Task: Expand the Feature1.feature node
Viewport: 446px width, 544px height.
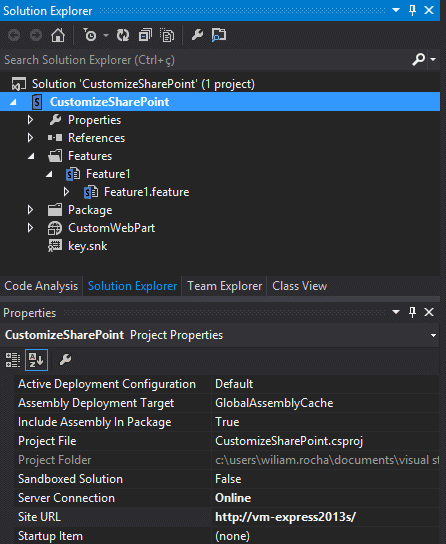Action: (67, 192)
